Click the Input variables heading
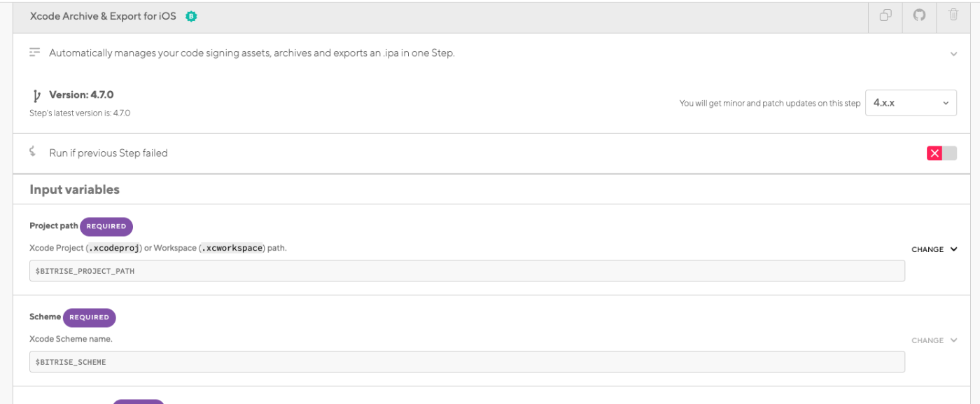 (74, 189)
